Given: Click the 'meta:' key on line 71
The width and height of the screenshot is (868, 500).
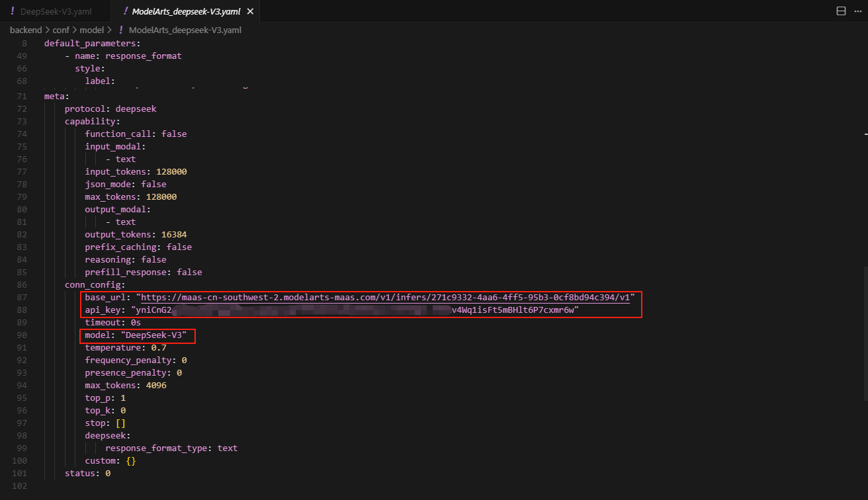Looking at the screenshot, I should [57, 96].
